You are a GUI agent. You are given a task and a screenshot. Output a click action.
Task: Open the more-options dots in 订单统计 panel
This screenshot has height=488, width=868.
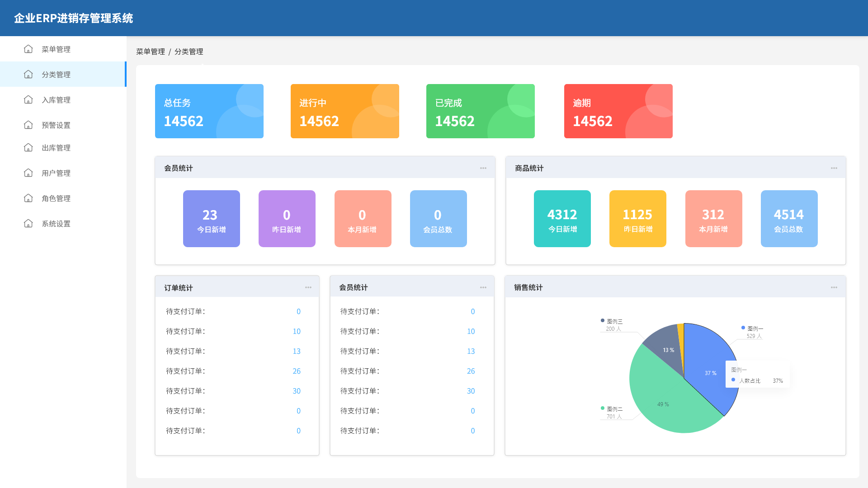[x=308, y=287]
